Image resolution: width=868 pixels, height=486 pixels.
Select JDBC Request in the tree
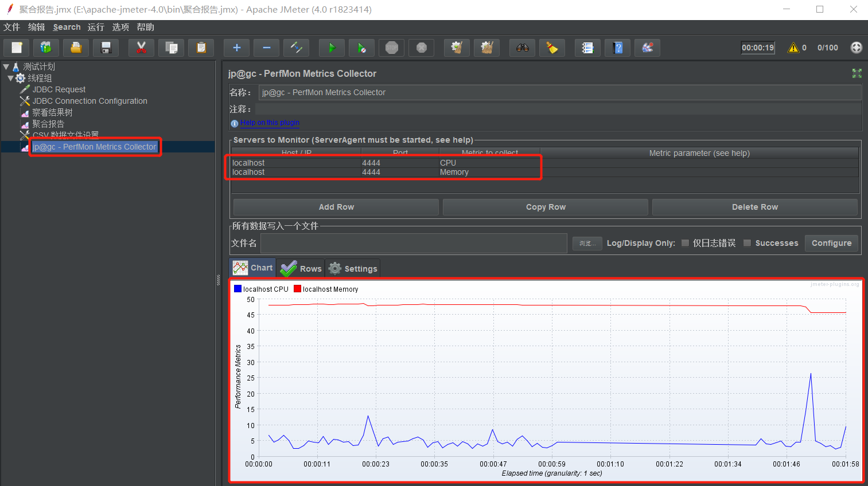pyautogui.click(x=59, y=89)
